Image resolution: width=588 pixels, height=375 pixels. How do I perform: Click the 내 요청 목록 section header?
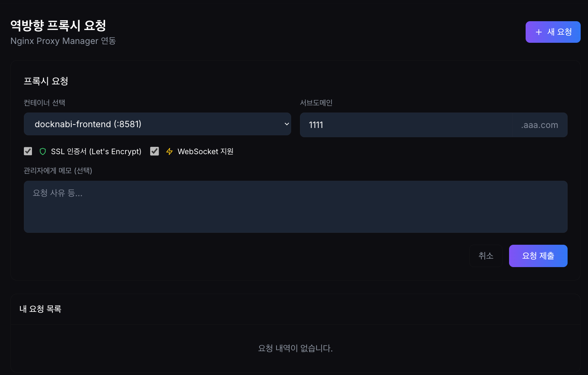click(40, 309)
